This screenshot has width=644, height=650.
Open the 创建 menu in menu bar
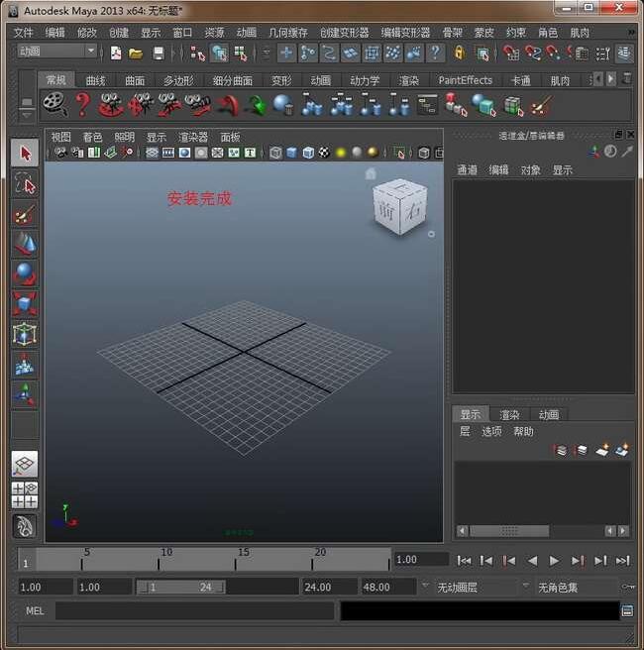click(119, 33)
